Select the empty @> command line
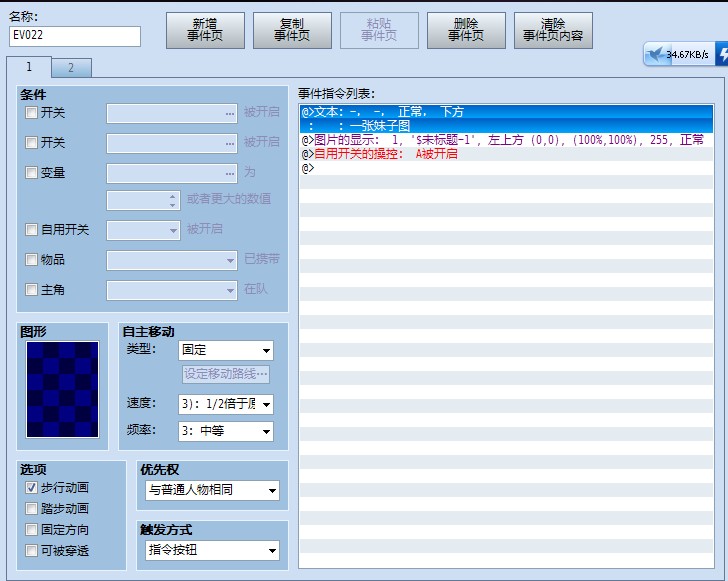 506,168
